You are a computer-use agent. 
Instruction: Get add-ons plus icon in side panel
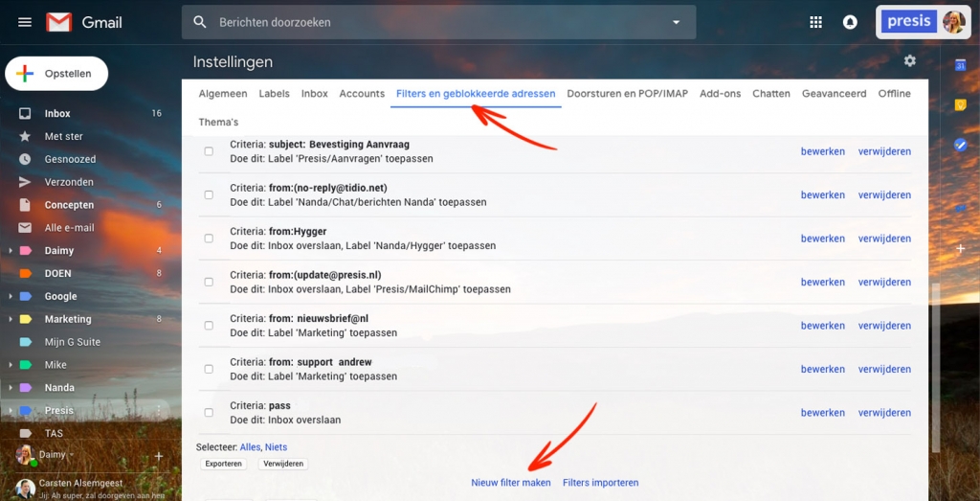pyautogui.click(x=961, y=249)
